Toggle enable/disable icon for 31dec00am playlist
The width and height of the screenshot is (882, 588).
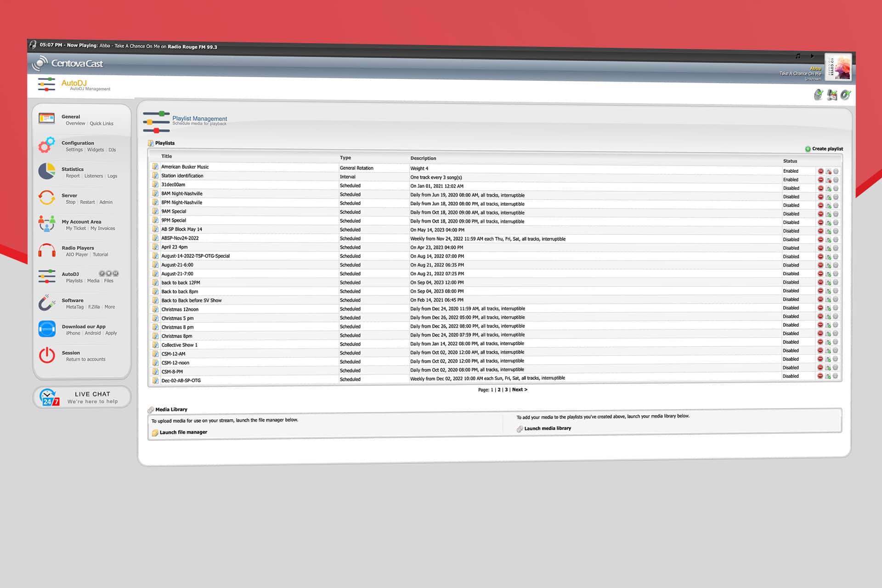tap(828, 189)
